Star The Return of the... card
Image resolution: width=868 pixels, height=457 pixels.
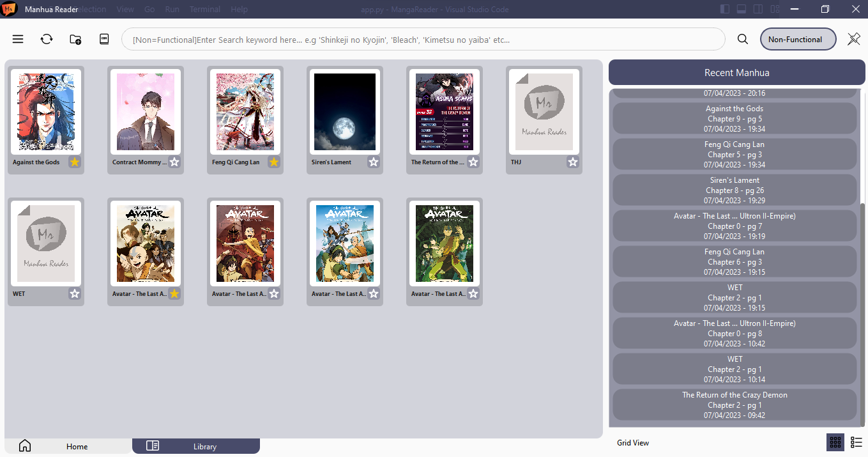(473, 162)
